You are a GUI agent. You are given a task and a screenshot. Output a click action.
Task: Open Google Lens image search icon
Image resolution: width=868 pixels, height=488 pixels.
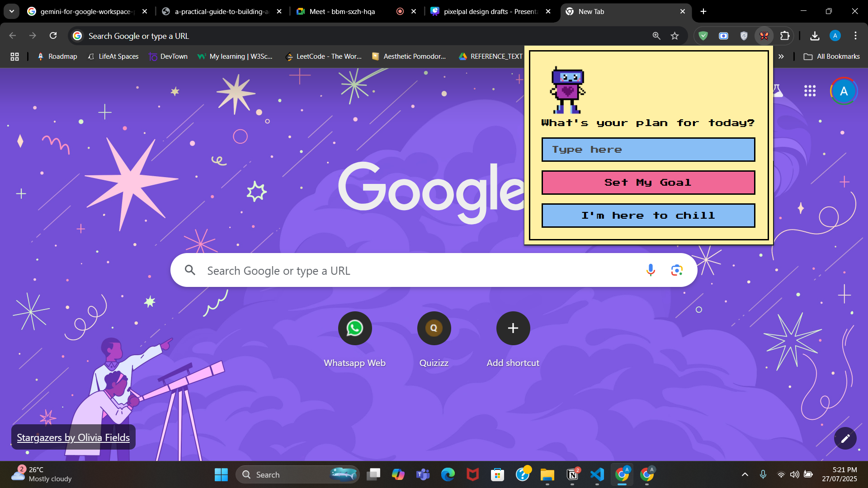tap(677, 270)
